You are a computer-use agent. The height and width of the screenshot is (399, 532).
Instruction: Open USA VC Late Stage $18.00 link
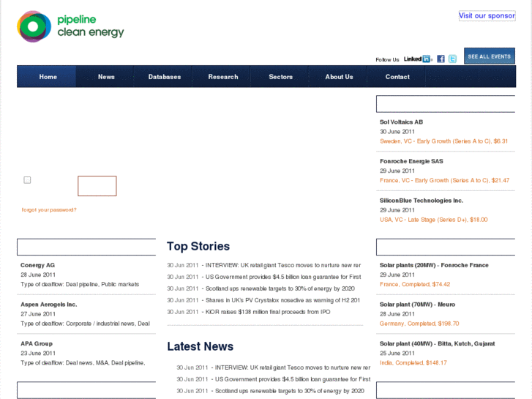point(434,220)
